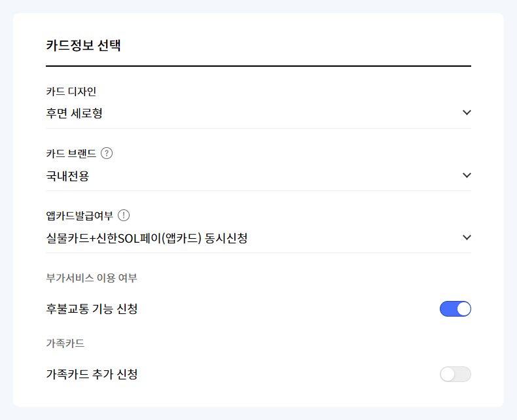This screenshot has width=517, height=420.
Task: Enable the 가족카드 추가 신청 toggle
Action: [x=455, y=374]
